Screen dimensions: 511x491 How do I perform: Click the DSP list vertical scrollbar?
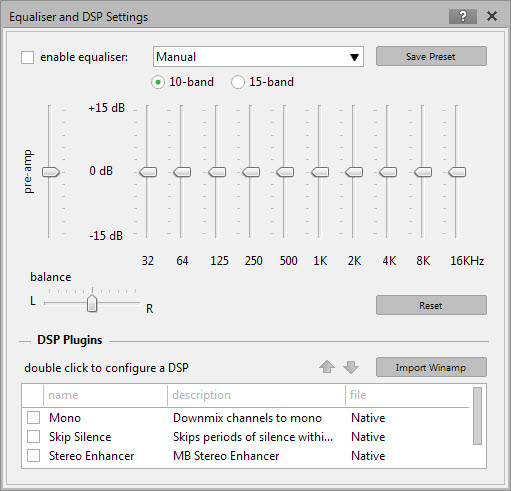[477, 416]
